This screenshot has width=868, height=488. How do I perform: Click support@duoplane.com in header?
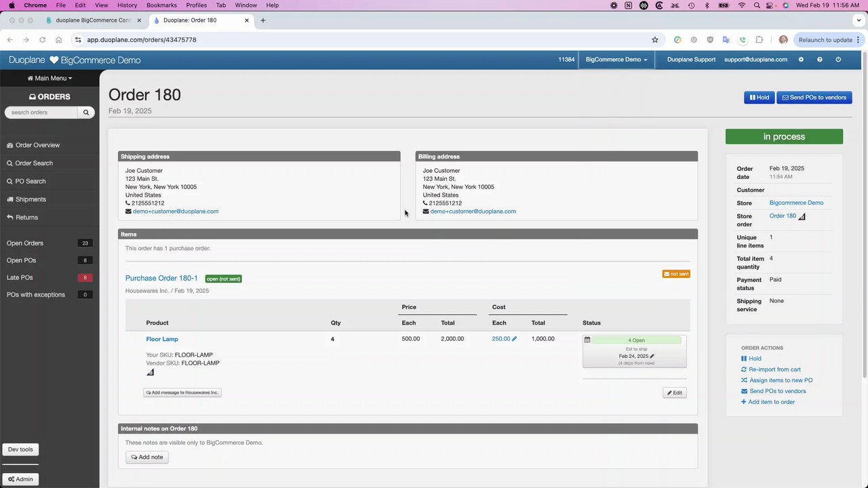point(755,60)
